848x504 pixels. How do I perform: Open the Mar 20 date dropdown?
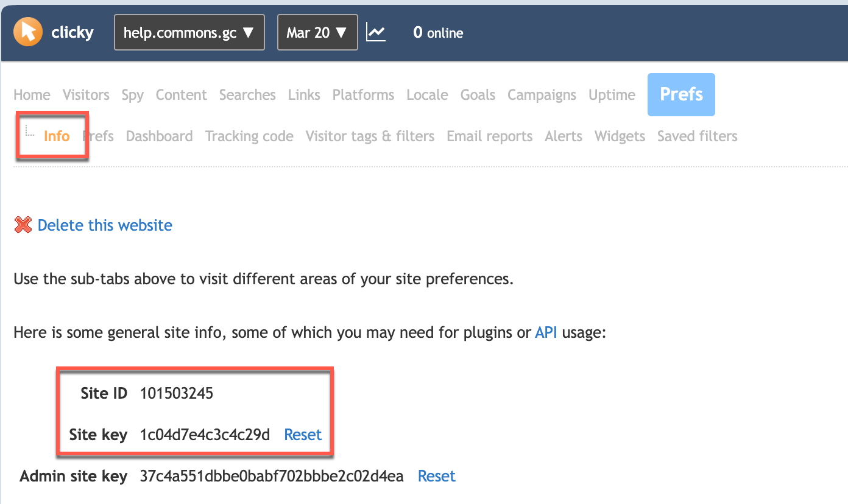point(317,32)
